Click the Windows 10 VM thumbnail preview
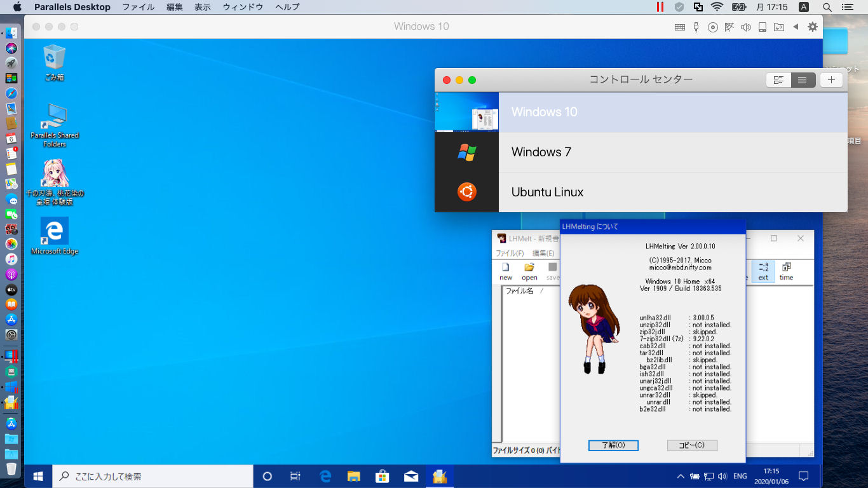 466,112
